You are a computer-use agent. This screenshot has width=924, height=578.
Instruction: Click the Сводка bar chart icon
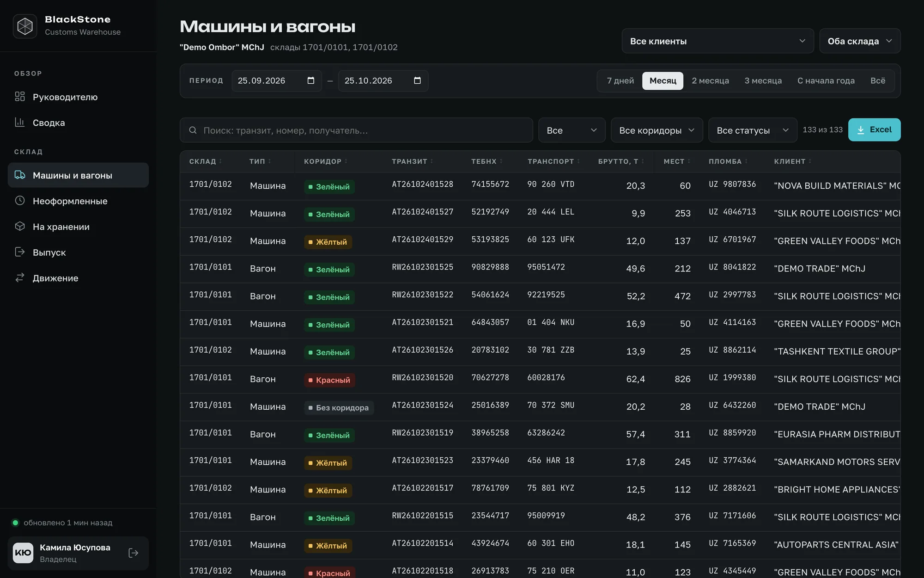pyautogui.click(x=19, y=122)
